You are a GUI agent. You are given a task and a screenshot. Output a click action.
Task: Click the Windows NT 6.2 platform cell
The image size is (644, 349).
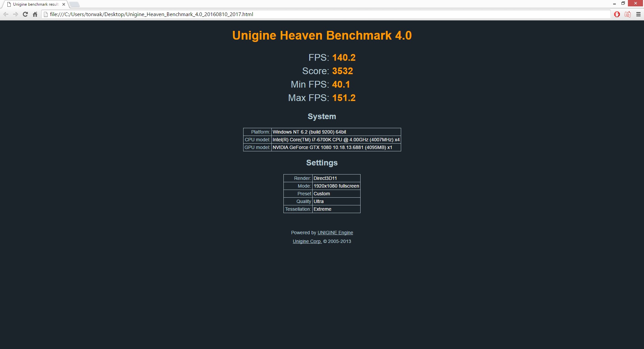(x=336, y=132)
